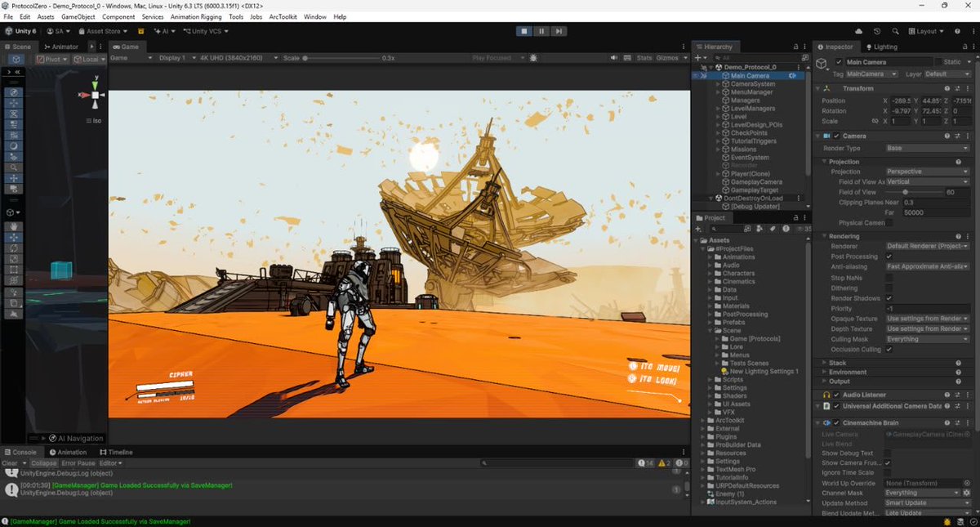Image resolution: width=980 pixels, height=527 pixels.
Task: Select the Hand view tool in Scene toolbar
Action: coord(15,226)
